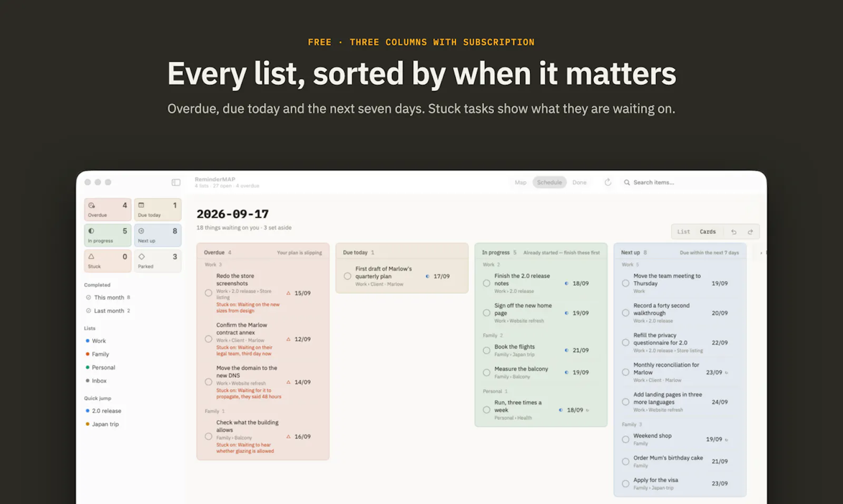Check off Redo the store screenshots

pos(209,293)
